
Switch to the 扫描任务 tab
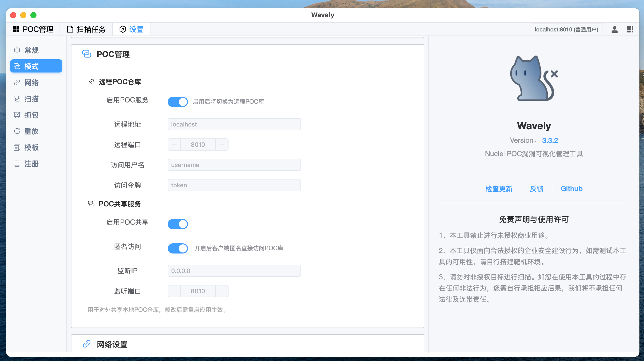(x=86, y=29)
